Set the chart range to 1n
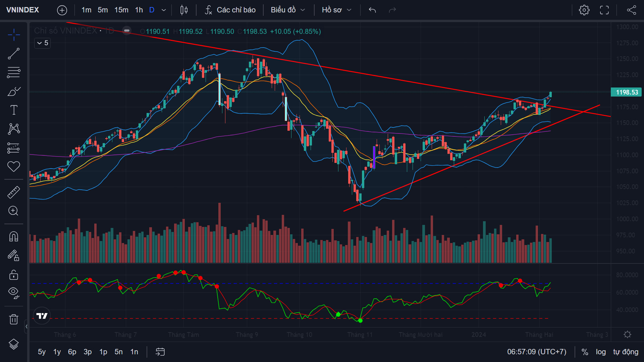The image size is (644, 362). point(134,352)
